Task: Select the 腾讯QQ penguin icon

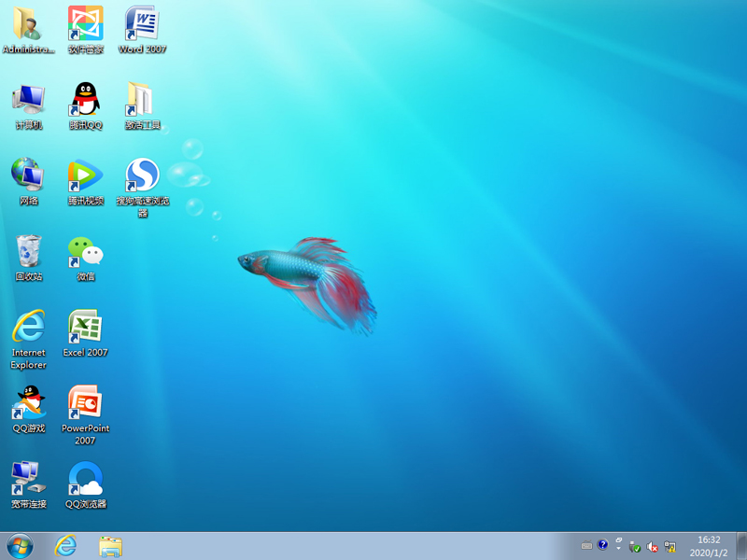Action: click(85, 100)
